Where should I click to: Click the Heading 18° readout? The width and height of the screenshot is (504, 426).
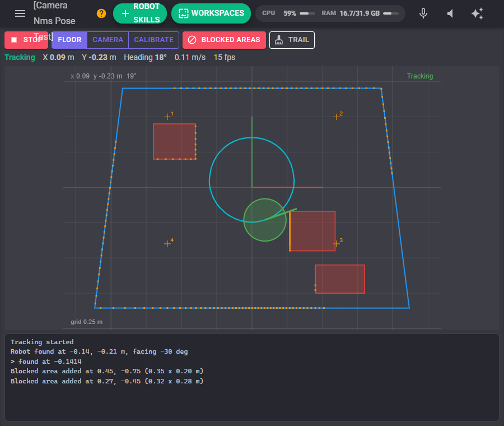(145, 57)
